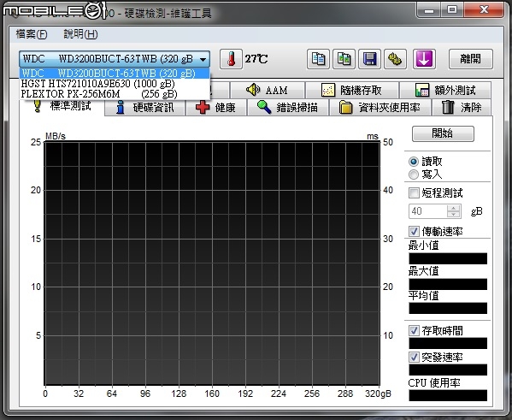
Task: Collapse the drive selection dropdown arrow
Action: (x=203, y=60)
